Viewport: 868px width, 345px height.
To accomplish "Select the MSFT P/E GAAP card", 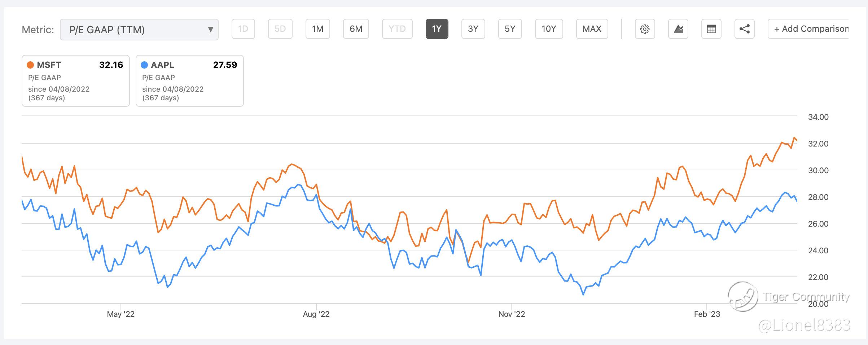I will click(76, 81).
